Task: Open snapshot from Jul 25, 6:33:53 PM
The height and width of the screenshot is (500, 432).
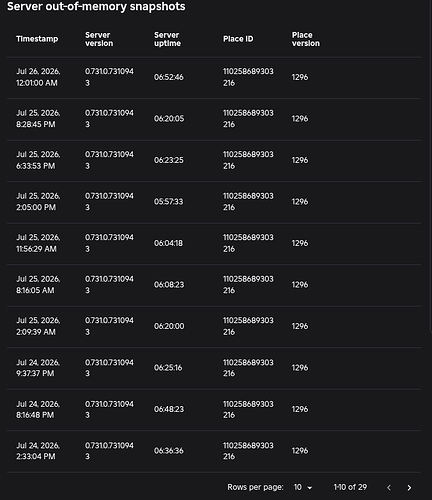Action: click(214, 160)
